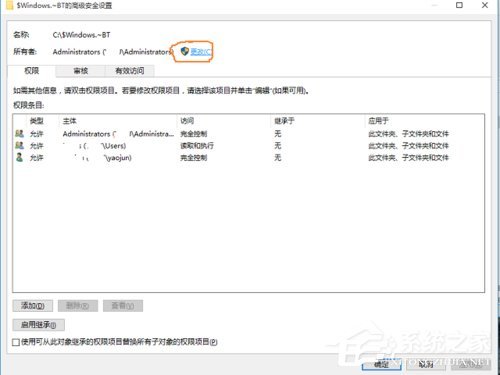Click the group icon in Users row
The image size is (500, 375).
(x=20, y=145)
